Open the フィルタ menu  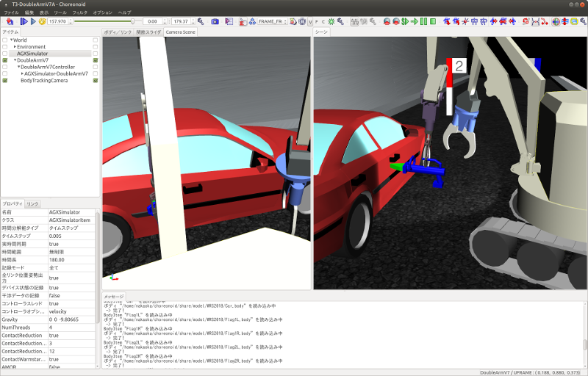(x=80, y=12)
